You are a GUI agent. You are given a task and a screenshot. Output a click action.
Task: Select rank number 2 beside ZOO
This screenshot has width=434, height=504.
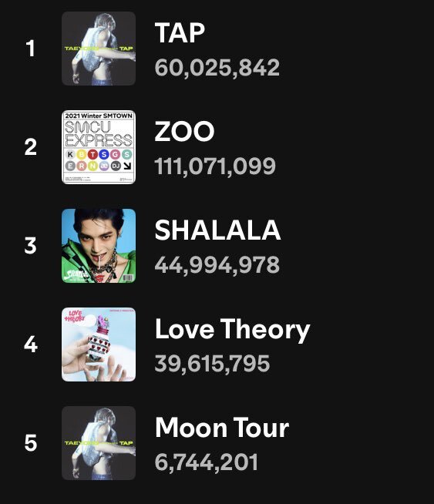(31, 147)
